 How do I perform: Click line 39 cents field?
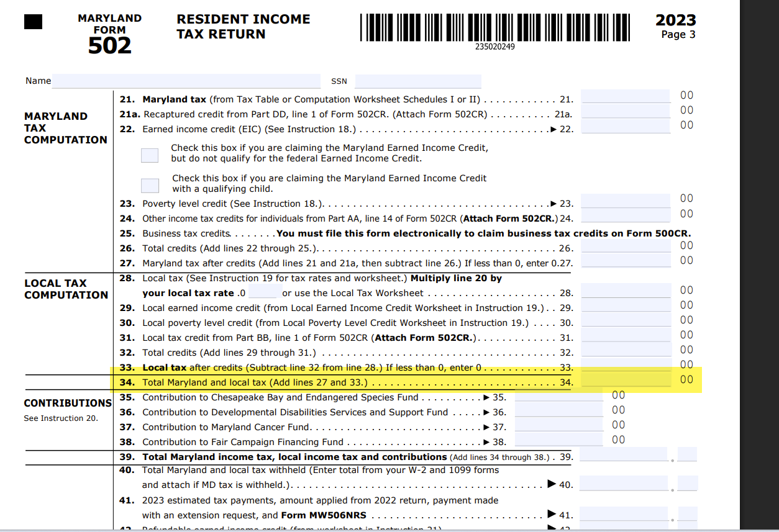click(x=688, y=454)
